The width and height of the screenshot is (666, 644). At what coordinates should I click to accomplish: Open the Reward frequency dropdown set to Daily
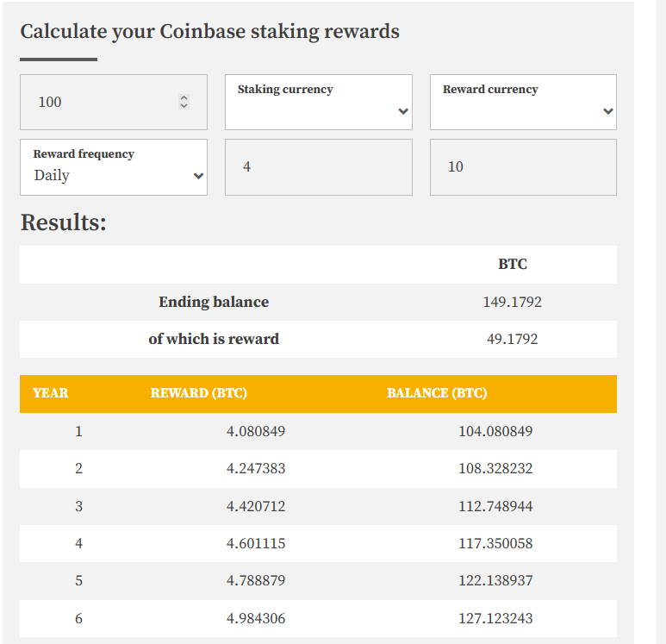(x=114, y=167)
